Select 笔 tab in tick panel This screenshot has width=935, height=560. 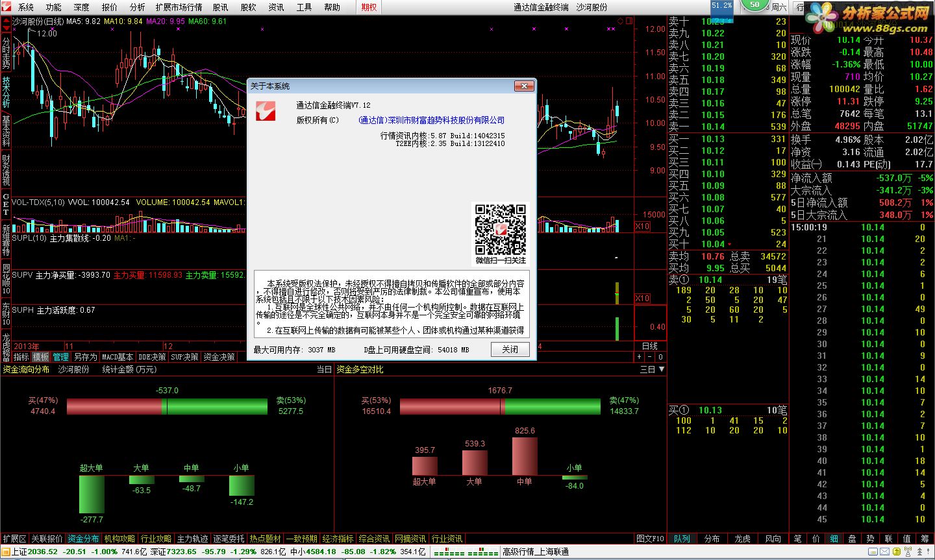tap(797, 539)
